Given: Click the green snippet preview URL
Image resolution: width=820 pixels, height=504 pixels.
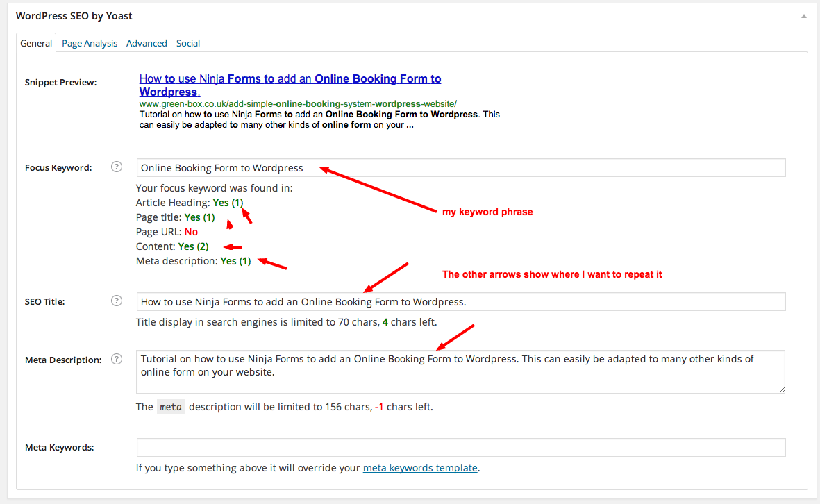Looking at the screenshot, I should [x=298, y=104].
